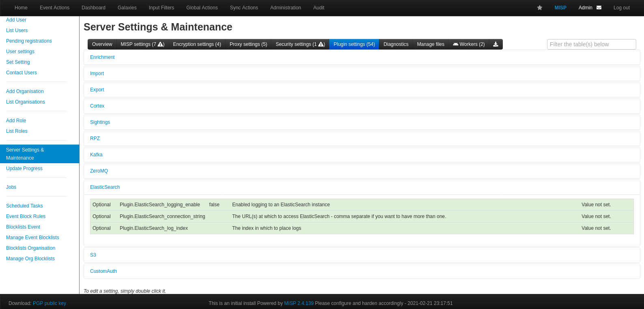The width and height of the screenshot is (644, 309).
Task: Expand the Enrichment plugin section
Action: 102,57
